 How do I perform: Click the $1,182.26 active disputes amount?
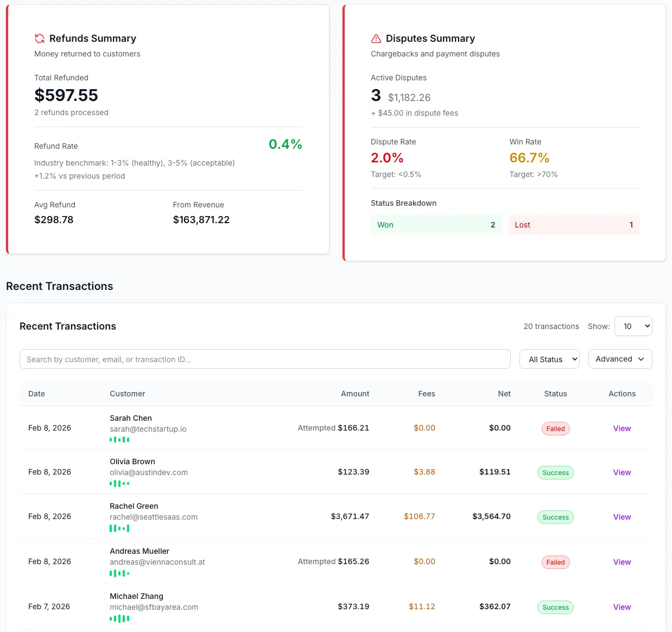pyautogui.click(x=409, y=98)
